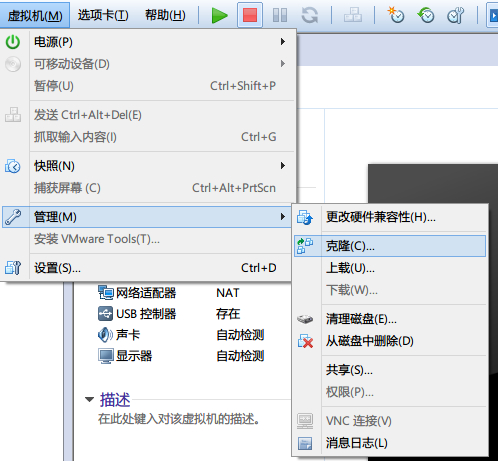Select 发送 Ctrl+Alt+Del(E) menu entry
Viewport: 498px width, 461px height.
(x=148, y=115)
